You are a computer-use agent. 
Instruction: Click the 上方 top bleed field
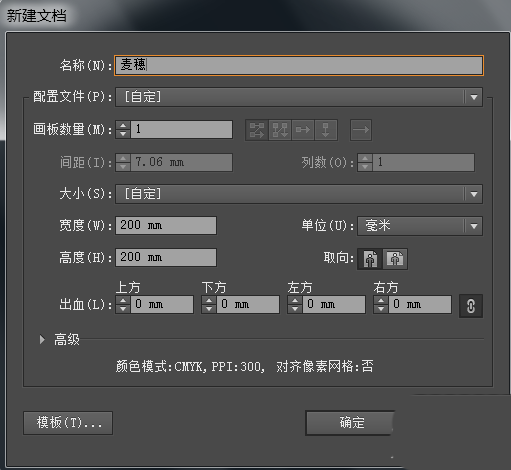coord(162,304)
